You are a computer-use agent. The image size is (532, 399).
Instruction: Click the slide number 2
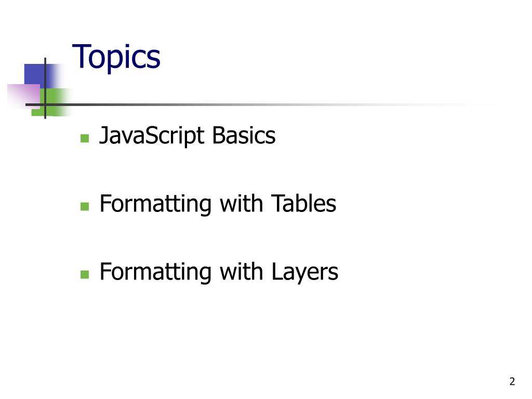pyautogui.click(x=512, y=381)
